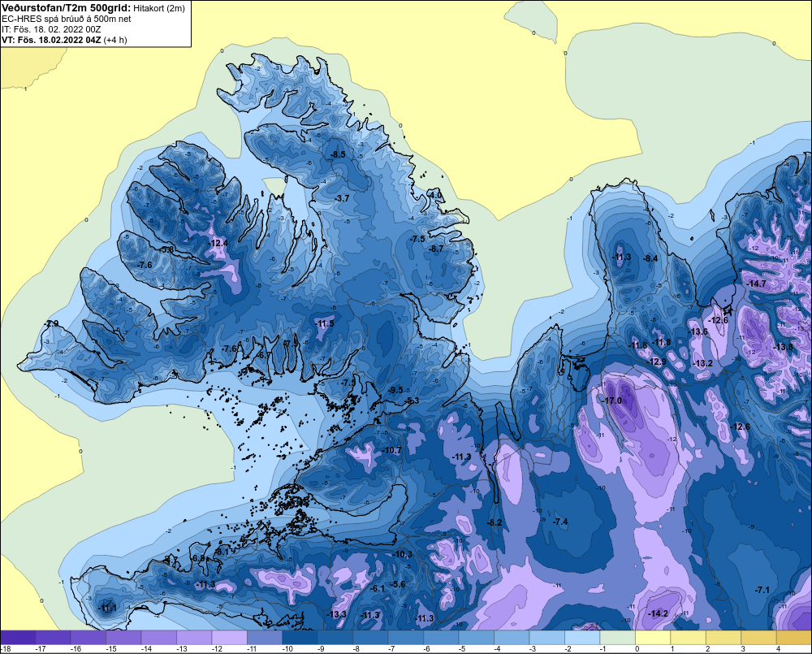
Task: Select the "-14.7" temperature value
Action: click(x=756, y=284)
